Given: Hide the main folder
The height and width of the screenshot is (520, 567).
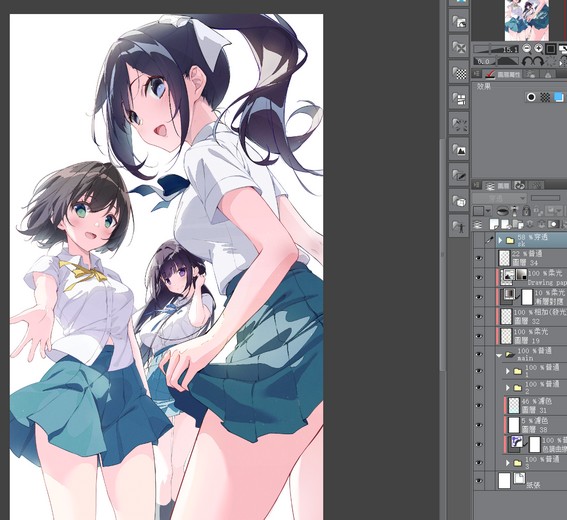Looking at the screenshot, I should coord(479,354).
